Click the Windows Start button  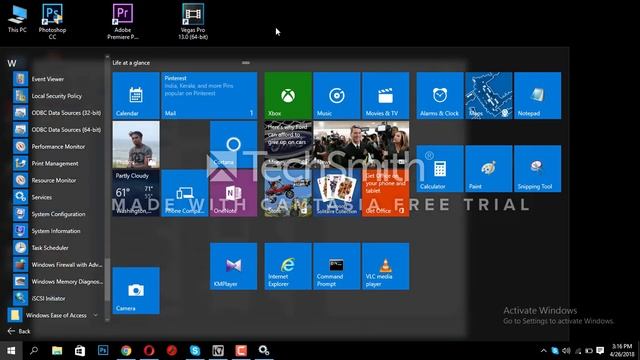click(11, 351)
